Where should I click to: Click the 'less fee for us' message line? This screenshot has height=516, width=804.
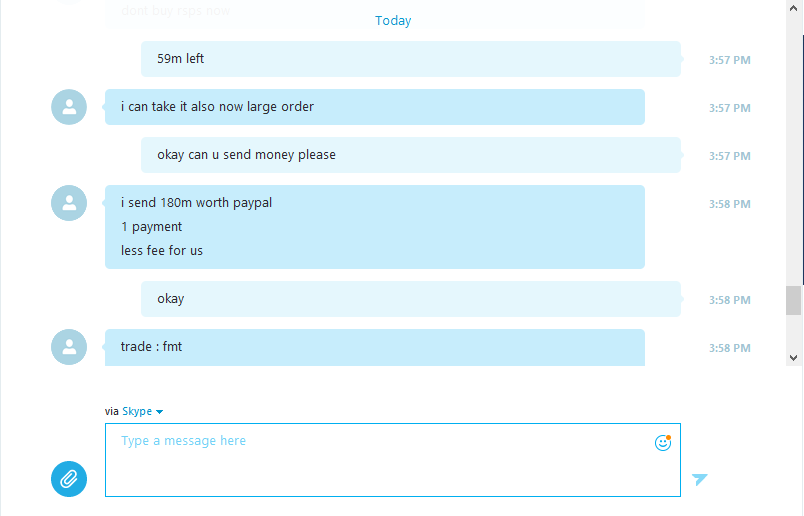coord(162,250)
